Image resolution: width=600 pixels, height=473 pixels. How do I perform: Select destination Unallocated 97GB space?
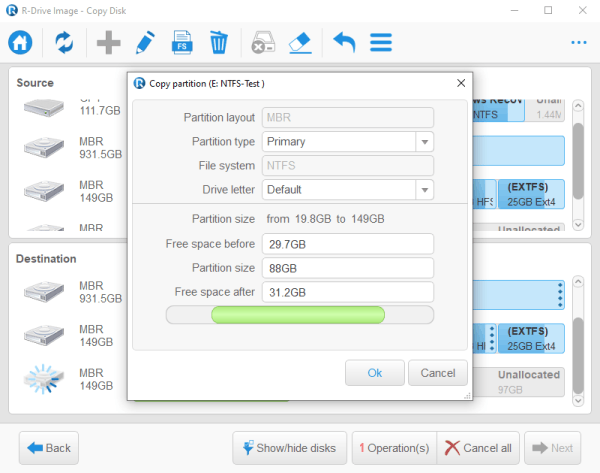tap(519, 382)
